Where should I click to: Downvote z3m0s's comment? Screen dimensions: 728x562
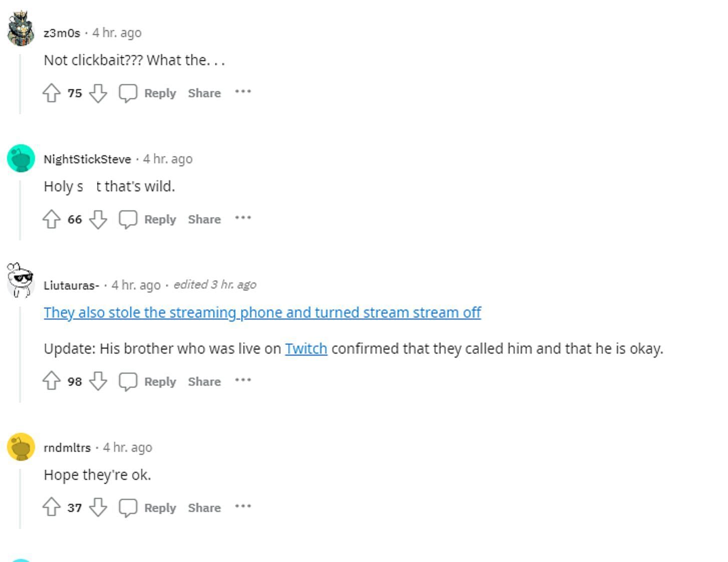pos(98,93)
